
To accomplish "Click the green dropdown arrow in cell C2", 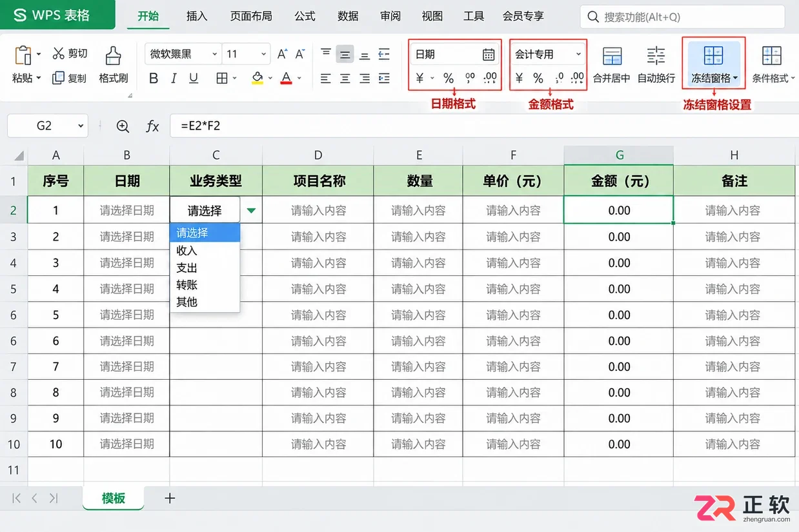I will point(251,210).
